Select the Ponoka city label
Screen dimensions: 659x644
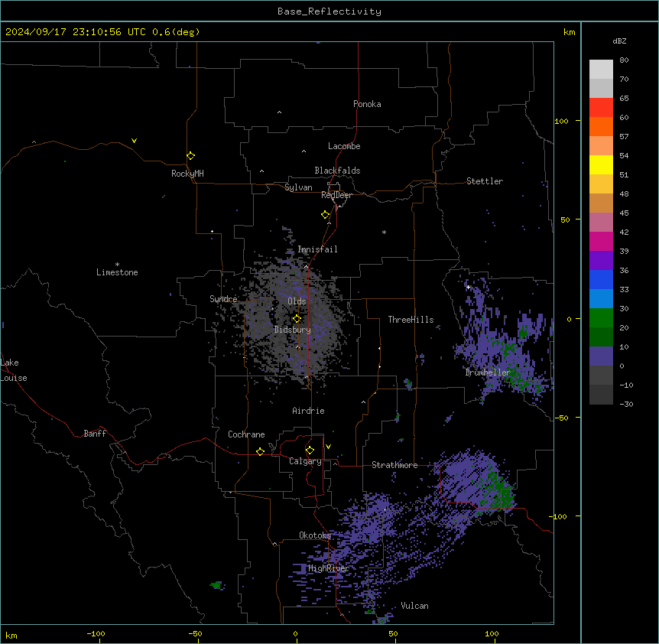[x=367, y=104]
